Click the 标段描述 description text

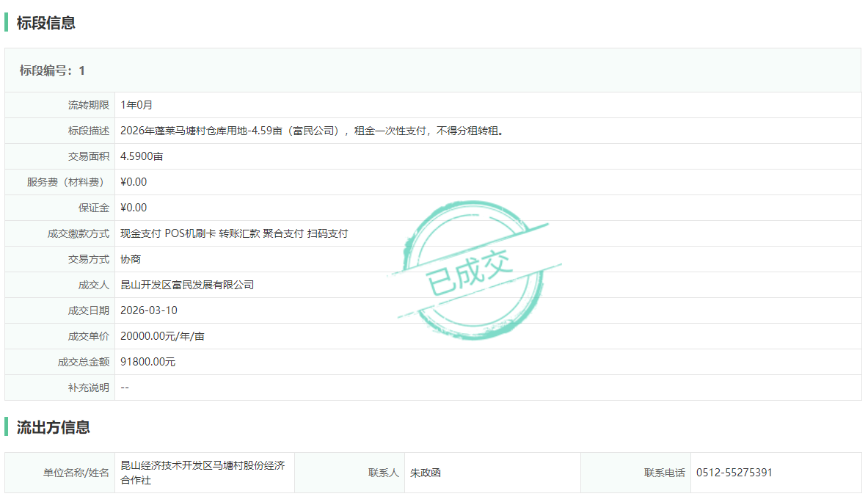pos(313,131)
